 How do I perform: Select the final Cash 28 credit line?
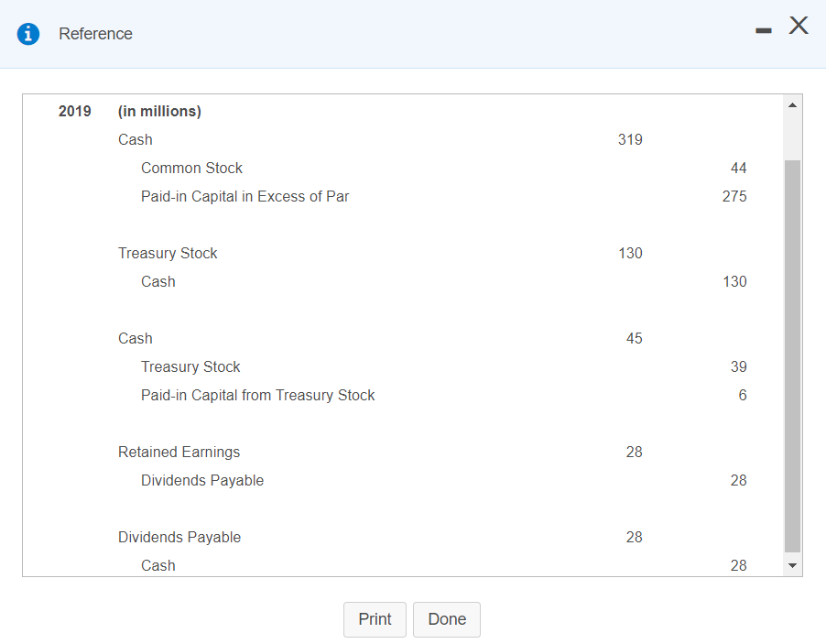pos(158,565)
